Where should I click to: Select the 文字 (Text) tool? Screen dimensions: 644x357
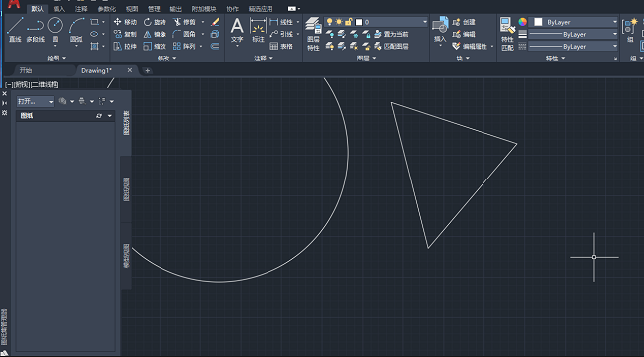click(237, 30)
